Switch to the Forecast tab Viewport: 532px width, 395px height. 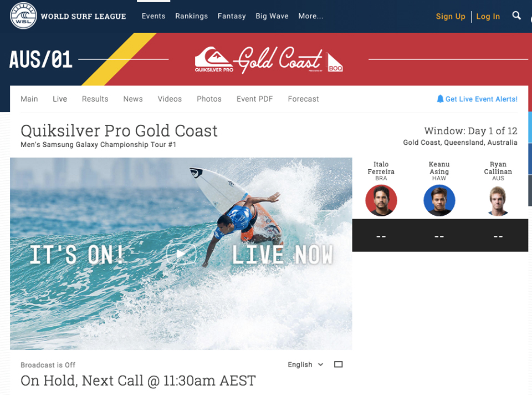click(303, 99)
